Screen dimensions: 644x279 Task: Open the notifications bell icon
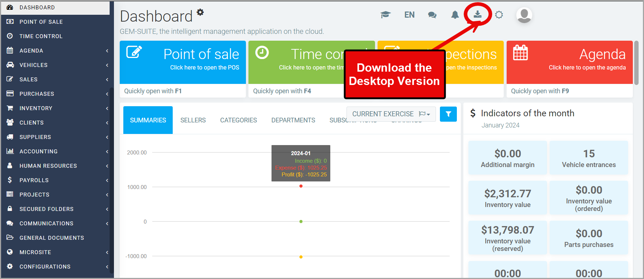pyautogui.click(x=455, y=15)
